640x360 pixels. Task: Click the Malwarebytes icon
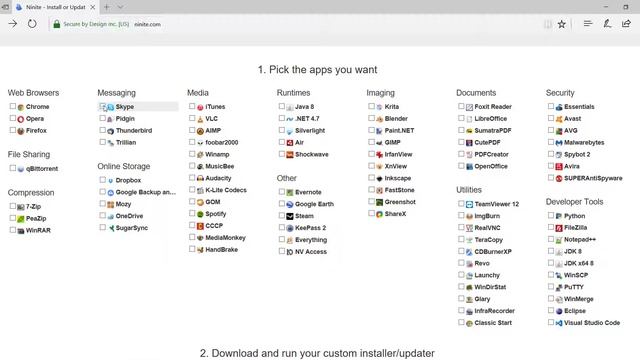pyautogui.click(x=559, y=142)
